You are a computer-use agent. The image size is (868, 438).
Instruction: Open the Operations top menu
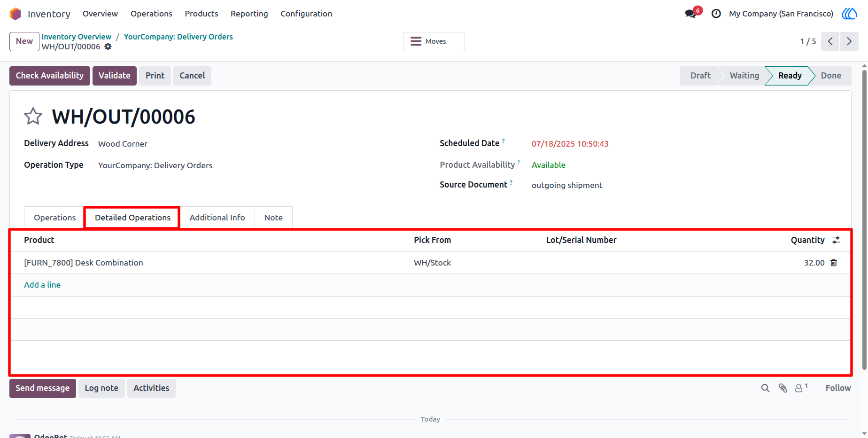click(151, 14)
